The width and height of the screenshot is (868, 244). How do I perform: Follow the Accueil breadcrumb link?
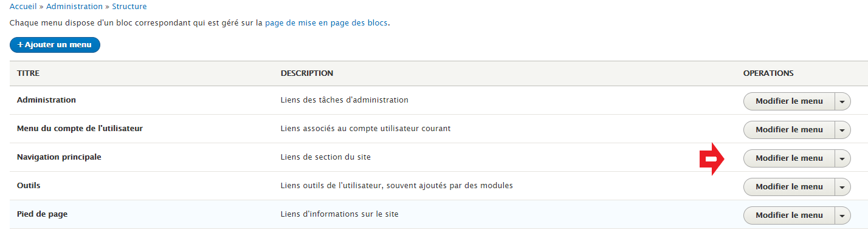tap(23, 7)
